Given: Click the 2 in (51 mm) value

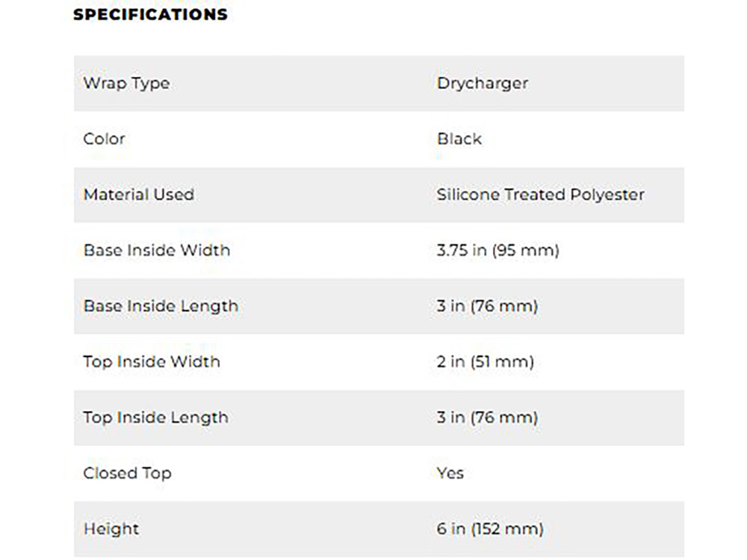Looking at the screenshot, I should tap(486, 361).
